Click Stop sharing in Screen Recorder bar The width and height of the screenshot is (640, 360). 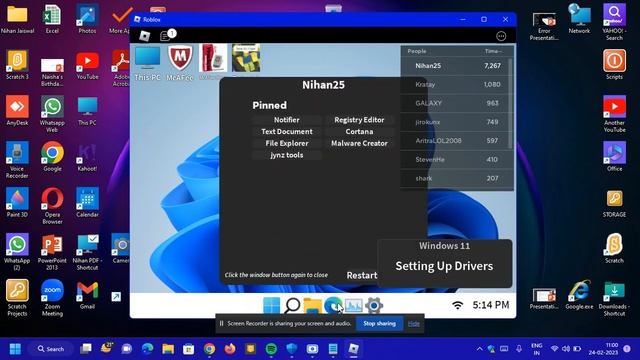(380, 323)
